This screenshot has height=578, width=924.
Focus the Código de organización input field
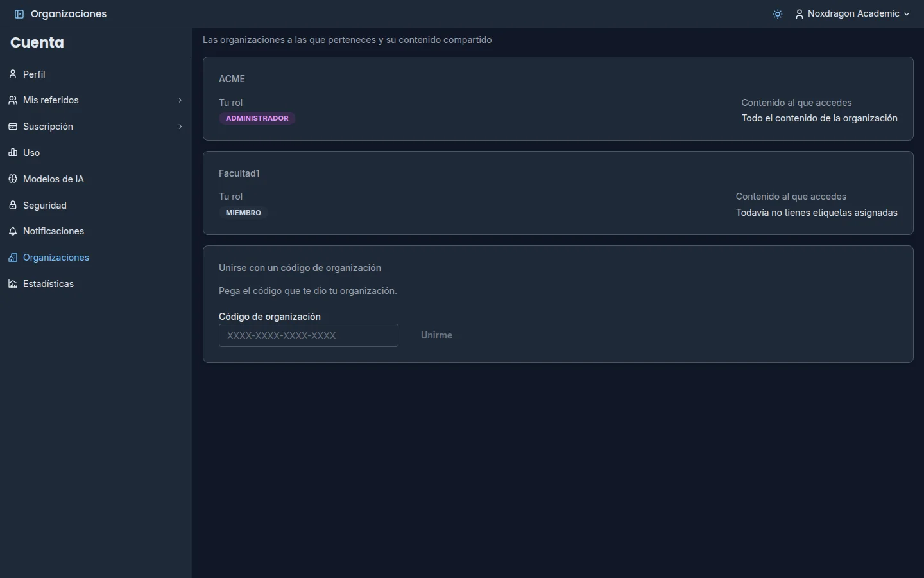[x=309, y=335]
